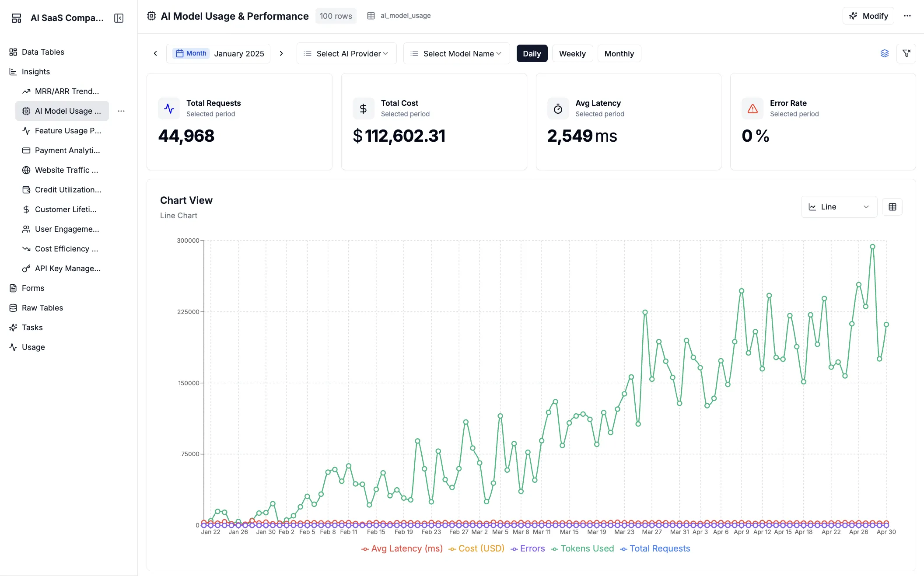Viewport: 924px width, 576px height.
Task: Go to next month arrow
Action: [281, 53]
